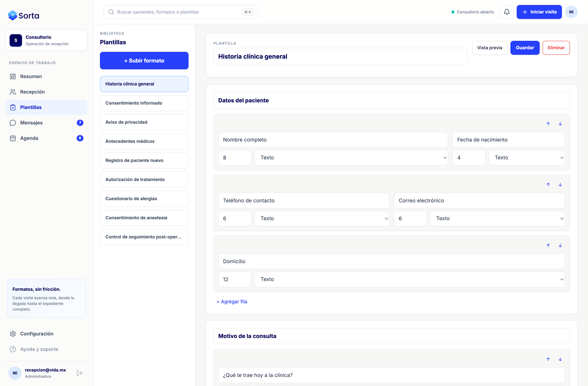Open Agenda in sidebar

point(46,138)
